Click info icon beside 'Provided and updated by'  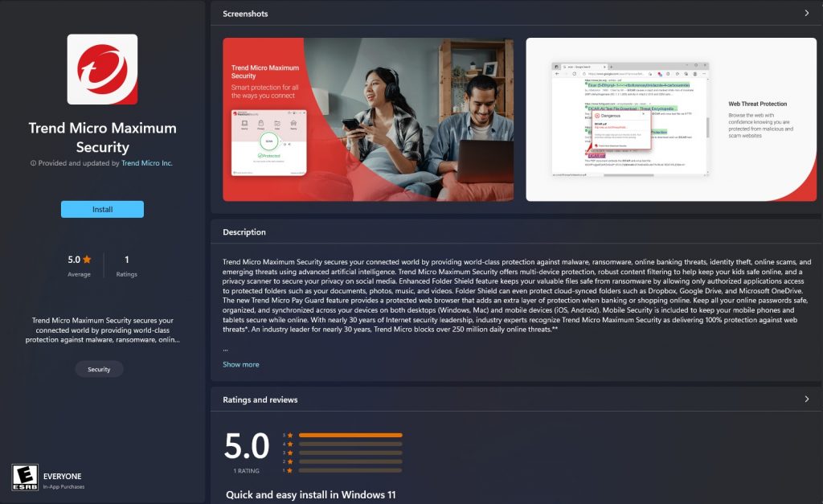pos(33,163)
